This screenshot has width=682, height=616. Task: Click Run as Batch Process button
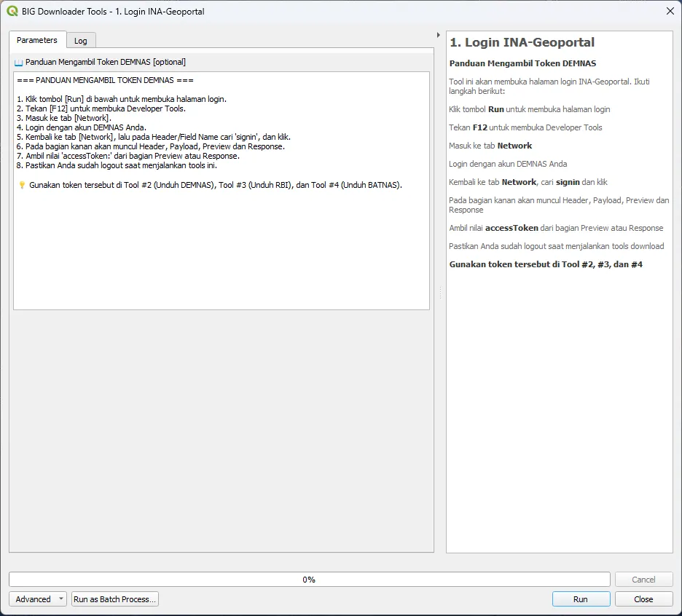coord(115,599)
